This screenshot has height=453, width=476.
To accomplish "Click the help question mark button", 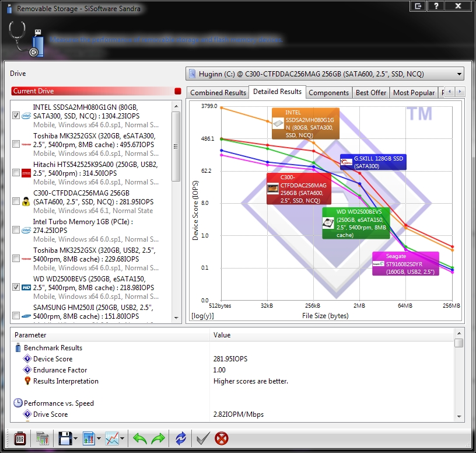I will coord(436,6).
